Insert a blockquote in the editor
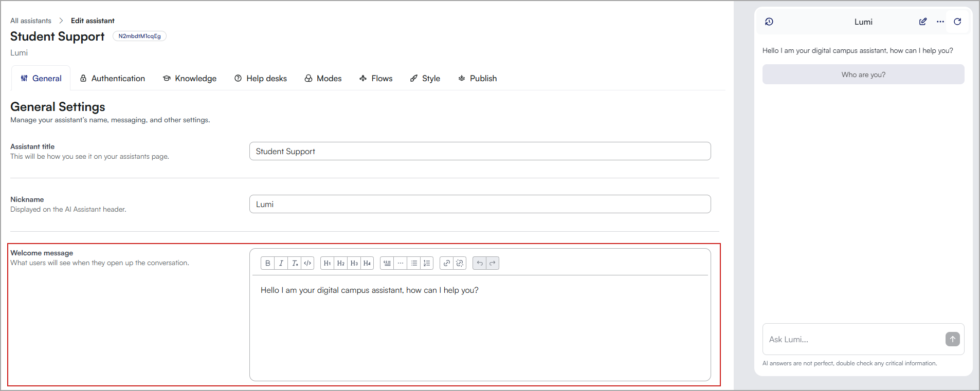 [x=387, y=263]
